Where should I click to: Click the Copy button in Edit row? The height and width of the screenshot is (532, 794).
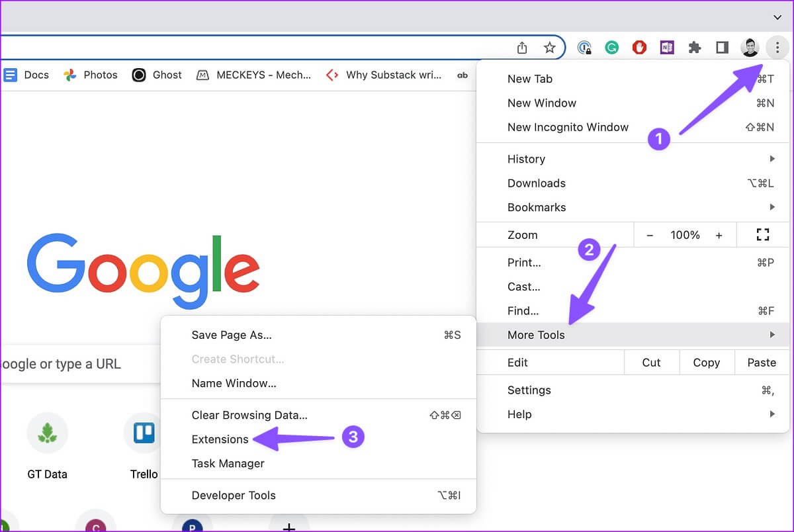click(x=707, y=363)
